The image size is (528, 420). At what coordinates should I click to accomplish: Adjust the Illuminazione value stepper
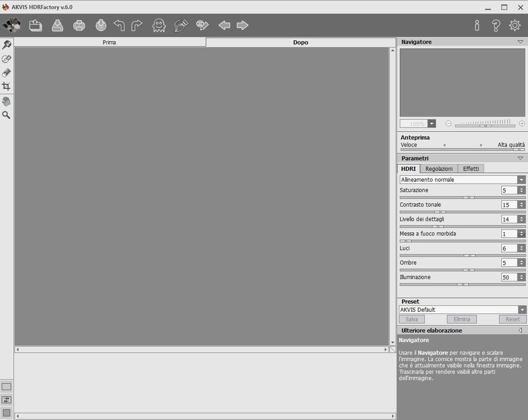(522, 277)
